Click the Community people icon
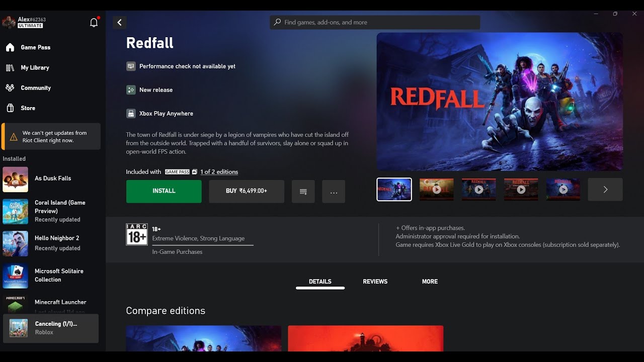This screenshot has height=362, width=644. [10, 87]
